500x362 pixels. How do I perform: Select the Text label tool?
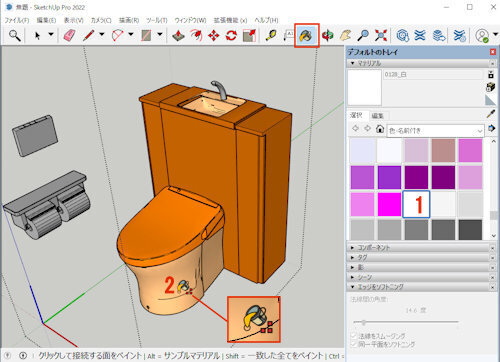click(289, 35)
